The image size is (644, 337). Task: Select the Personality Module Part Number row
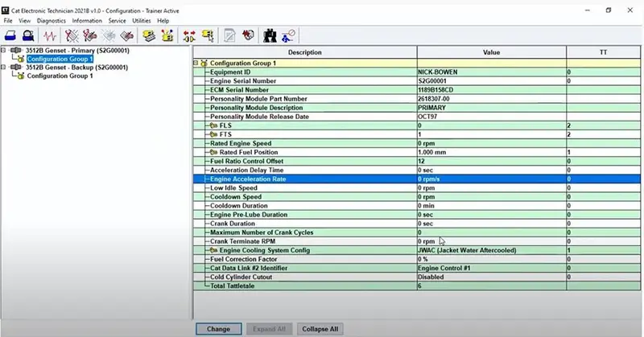point(417,99)
